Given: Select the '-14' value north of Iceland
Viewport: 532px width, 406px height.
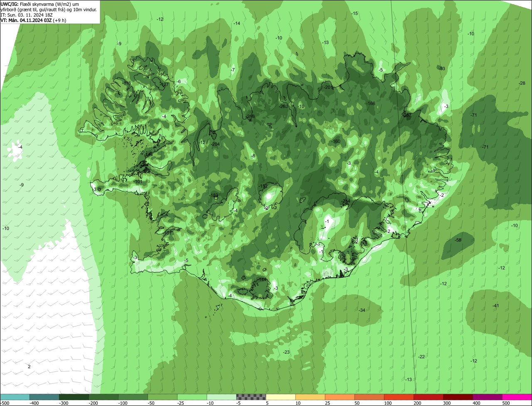Looking at the screenshot, I should coord(237,23).
